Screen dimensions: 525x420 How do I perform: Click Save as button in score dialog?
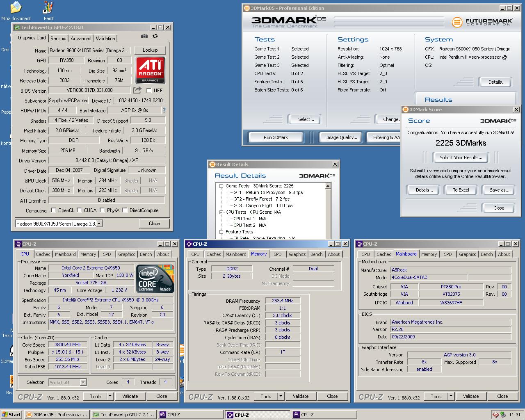tap(499, 190)
